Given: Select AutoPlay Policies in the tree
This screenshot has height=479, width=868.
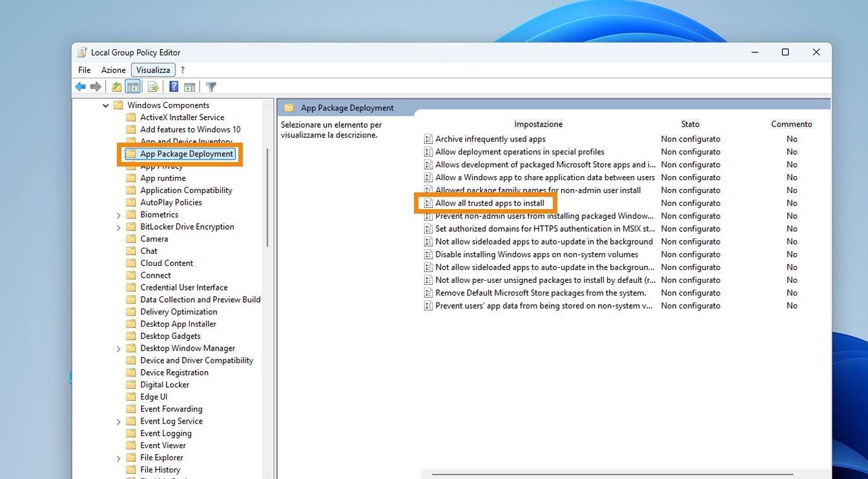Looking at the screenshot, I should coord(171,203).
